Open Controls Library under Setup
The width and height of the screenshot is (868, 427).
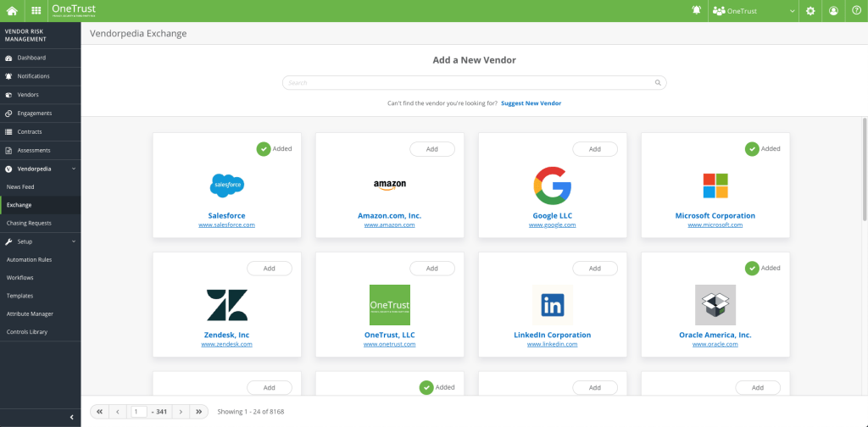(x=41, y=332)
